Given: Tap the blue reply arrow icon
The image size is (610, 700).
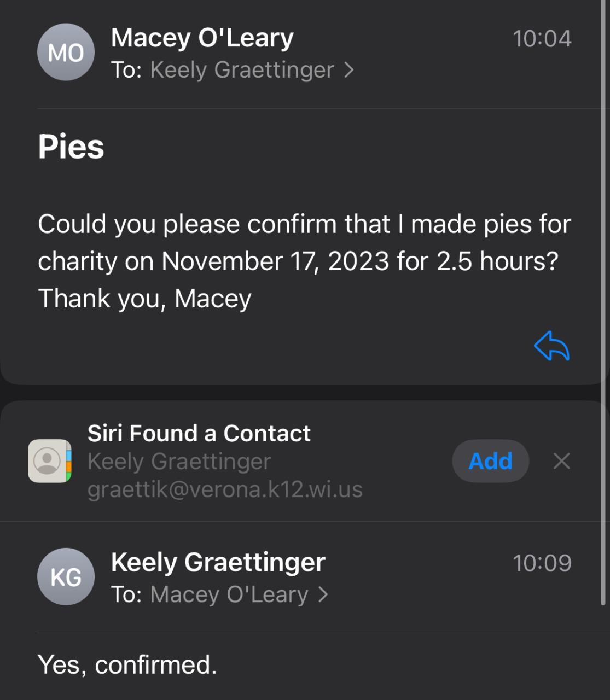Looking at the screenshot, I should [551, 347].
